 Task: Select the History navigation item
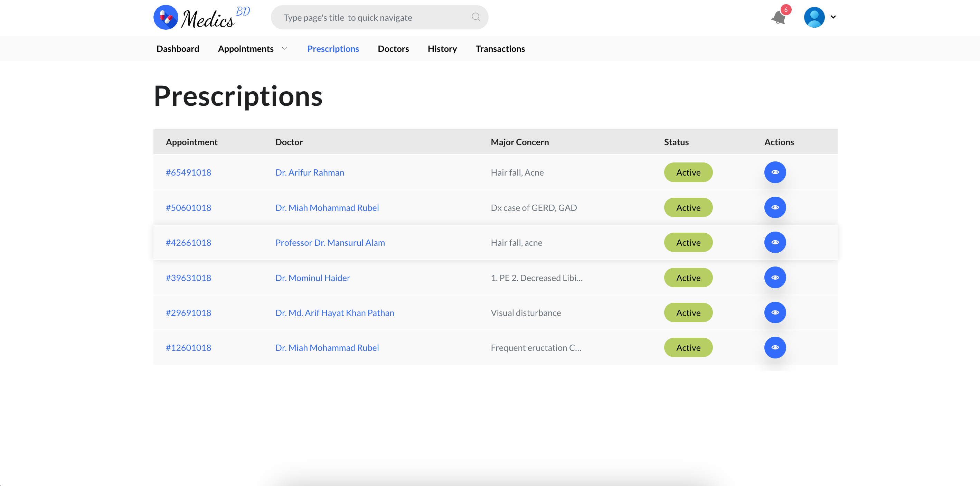coord(441,49)
